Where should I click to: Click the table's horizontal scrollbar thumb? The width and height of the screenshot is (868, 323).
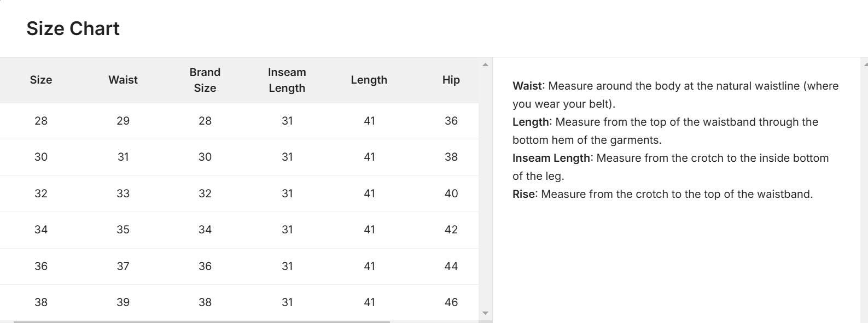pos(201,321)
